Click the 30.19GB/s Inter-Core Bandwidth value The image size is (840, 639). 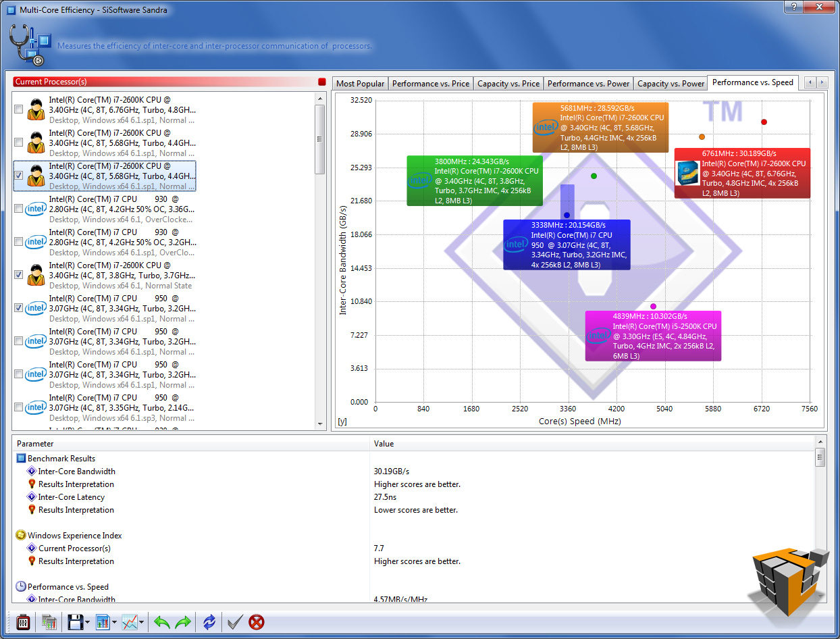pos(392,471)
